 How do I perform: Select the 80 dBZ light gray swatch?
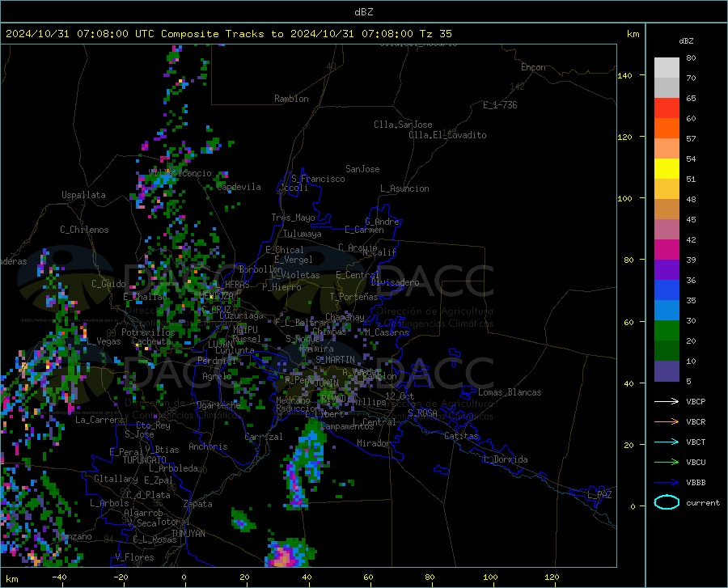(x=667, y=68)
